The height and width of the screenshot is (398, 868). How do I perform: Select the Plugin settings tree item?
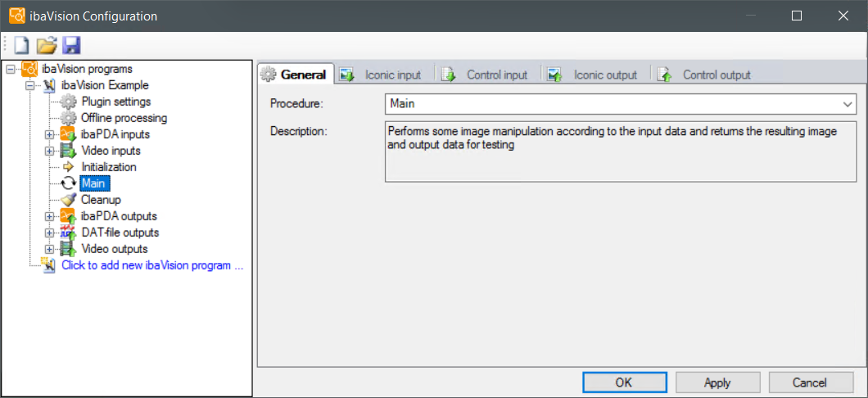pos(115,102)
